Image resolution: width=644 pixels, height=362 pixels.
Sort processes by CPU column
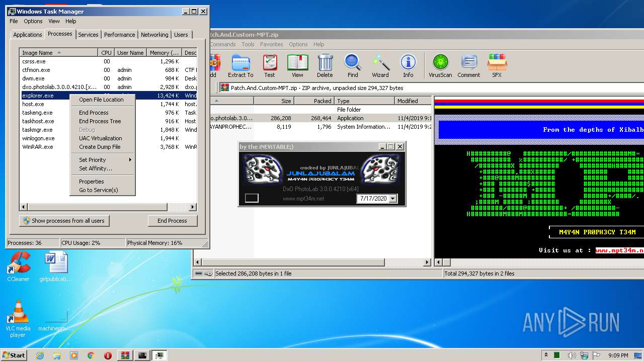pos(106,53)
